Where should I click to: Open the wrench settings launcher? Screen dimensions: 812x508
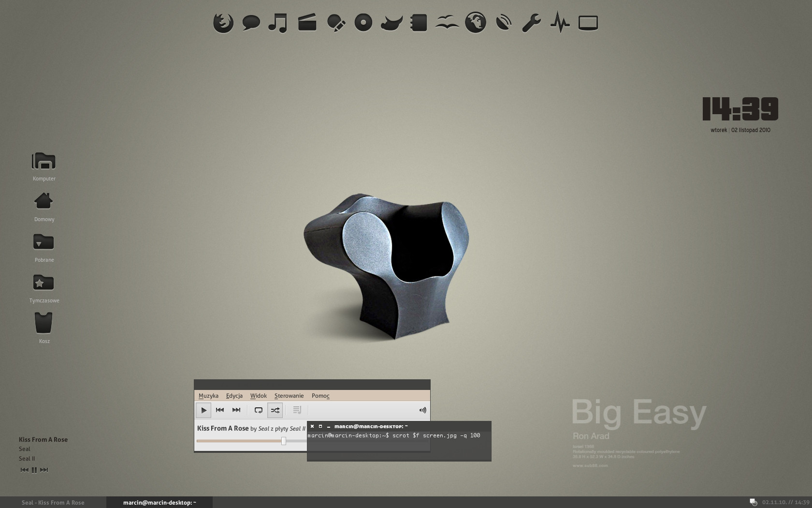(x=531, y=23)
